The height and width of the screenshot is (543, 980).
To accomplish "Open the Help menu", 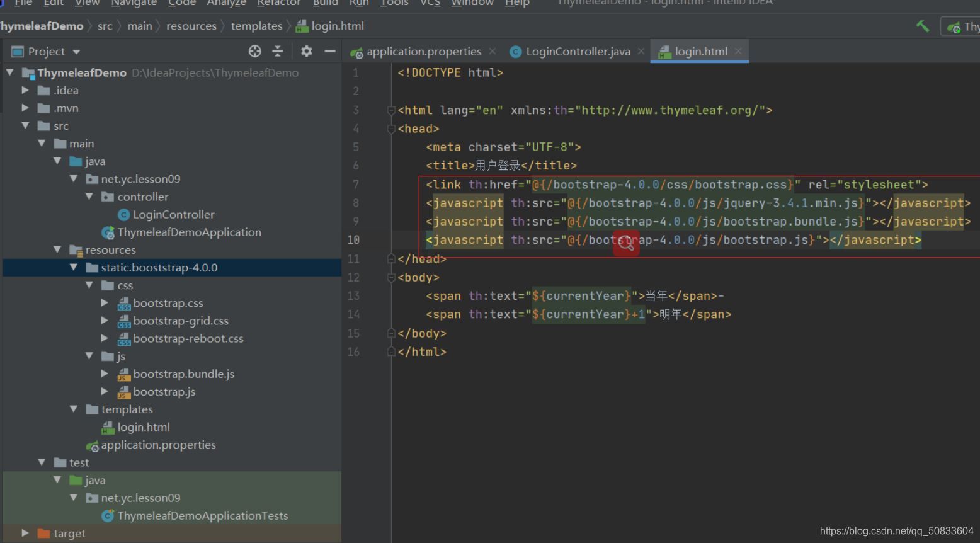I will 517,3.
